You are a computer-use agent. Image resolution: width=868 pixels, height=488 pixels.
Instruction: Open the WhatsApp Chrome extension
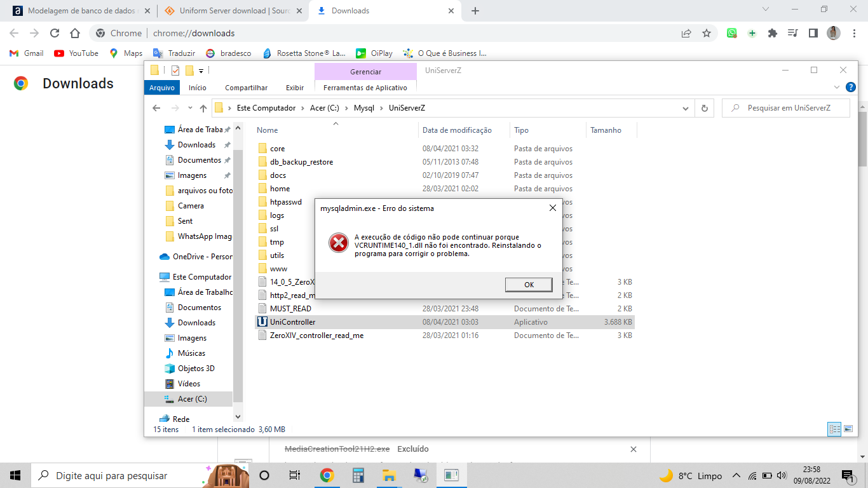tap(732, 33)
